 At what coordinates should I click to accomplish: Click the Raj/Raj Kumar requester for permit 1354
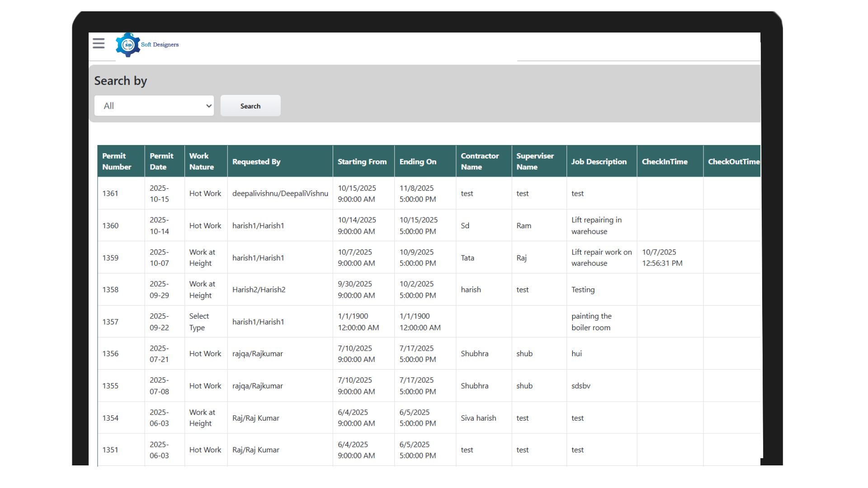(x=256, y=418)
